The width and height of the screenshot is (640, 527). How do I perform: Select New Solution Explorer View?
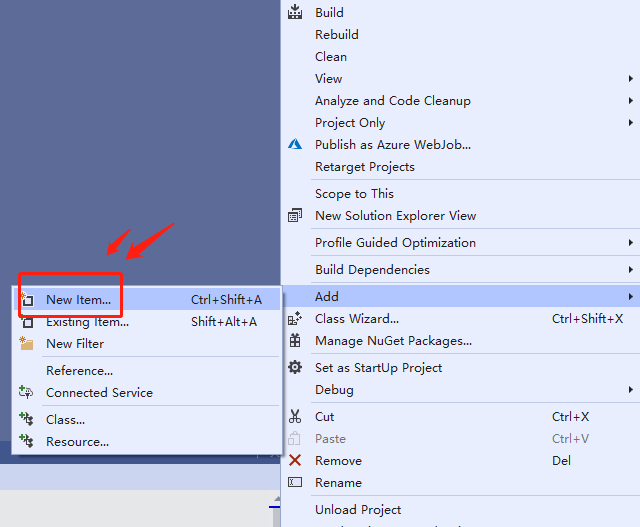[461, 216]
